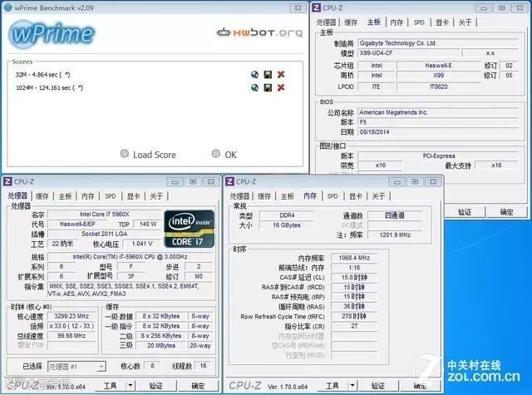Click the 1068.4 MHz memory frequency value
532x395 pixels.
(354, 258)
